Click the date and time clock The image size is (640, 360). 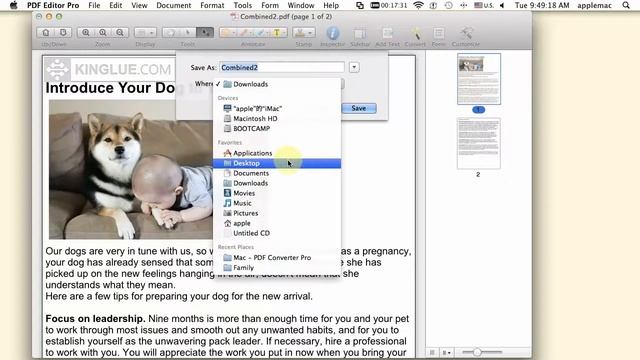click(x=542, y=5)
